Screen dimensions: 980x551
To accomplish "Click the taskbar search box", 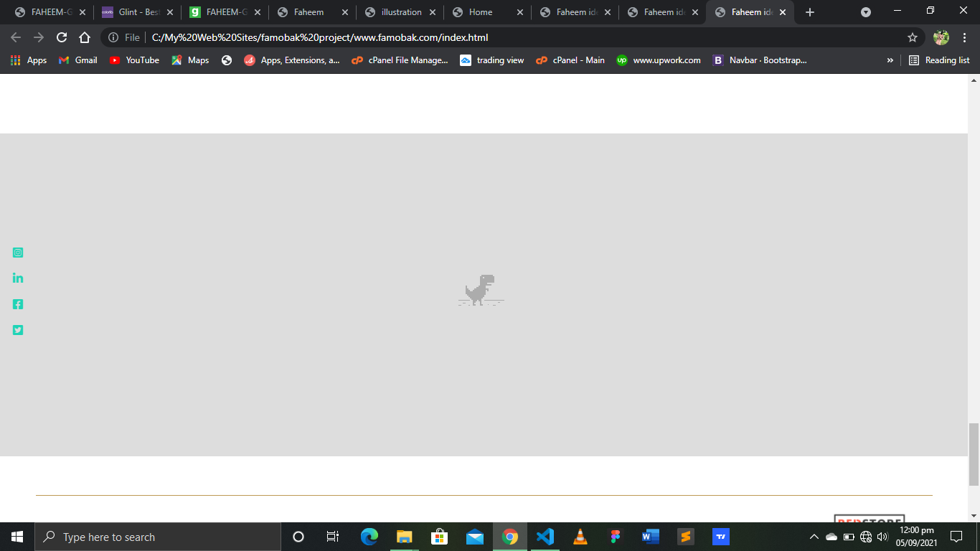I will pyautogui.click(x=158, y=537).
